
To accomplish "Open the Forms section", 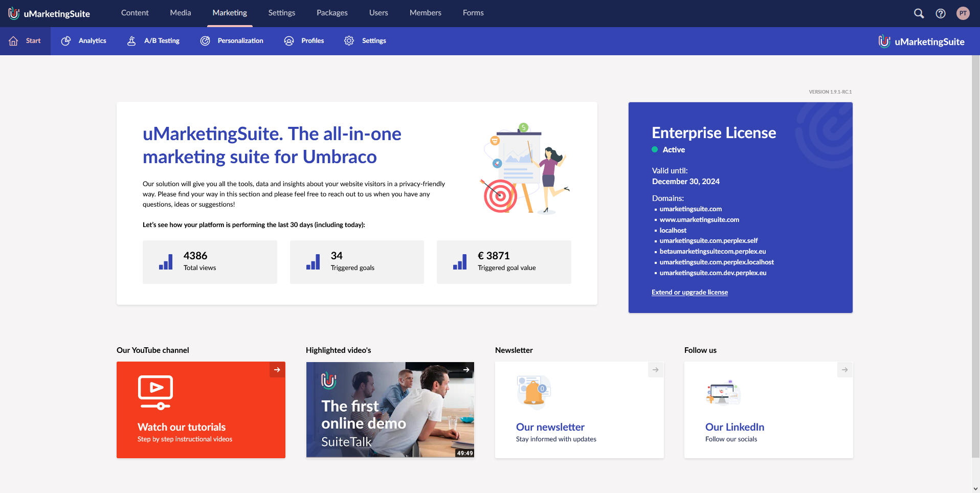I will (473, 13).
